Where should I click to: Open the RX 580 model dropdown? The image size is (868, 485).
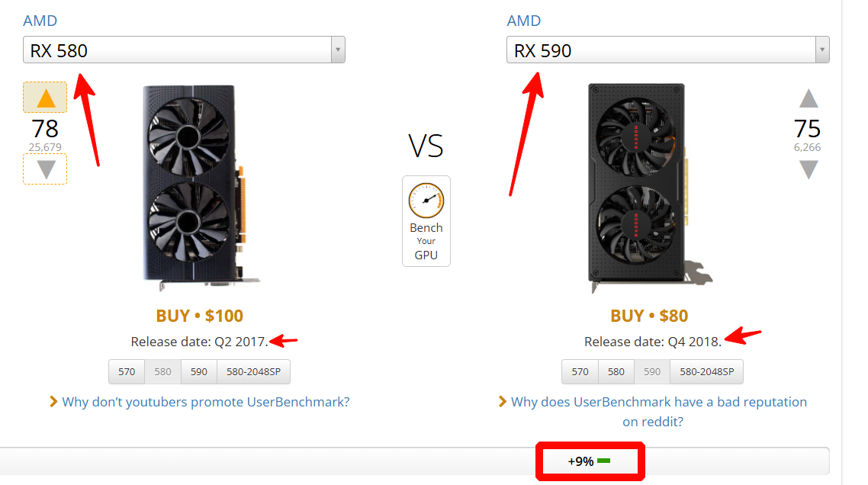coord(177,50)
